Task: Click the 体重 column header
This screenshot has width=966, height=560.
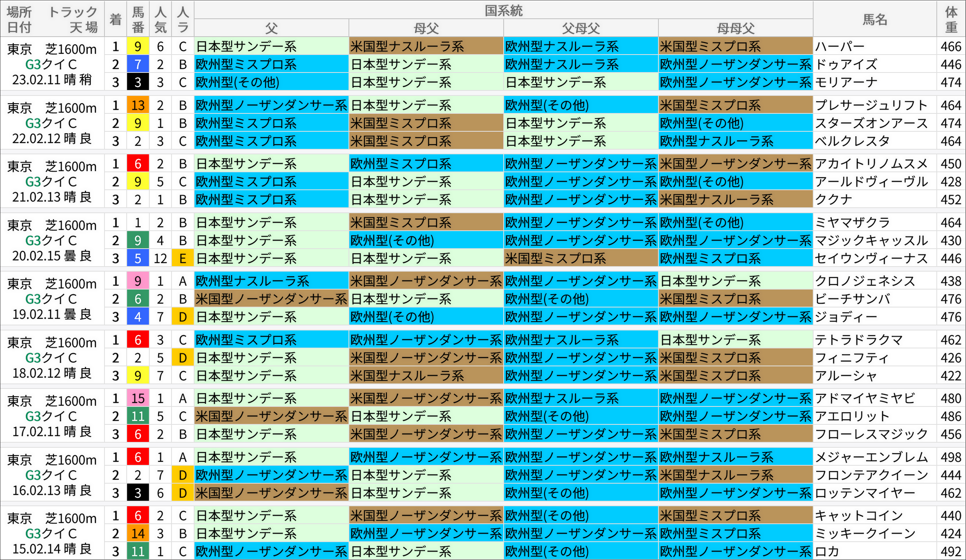Action: (x=951, y=19)
